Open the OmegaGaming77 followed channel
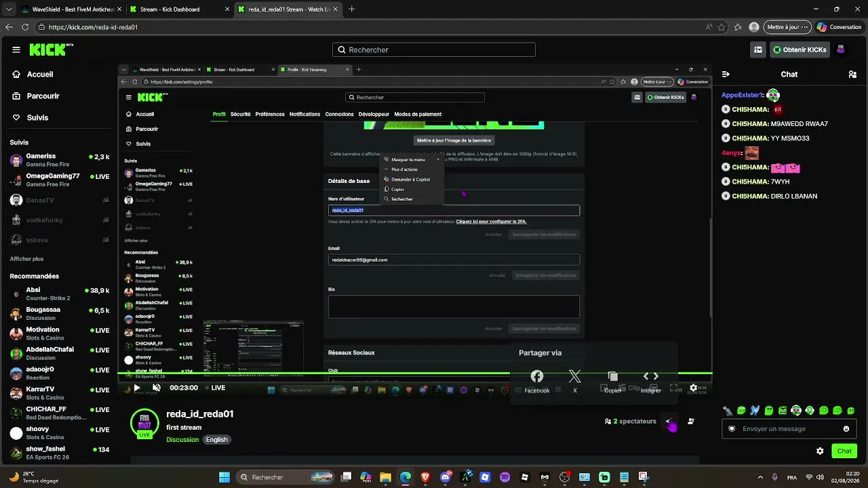Viewport: 868px width, 488px height. 60,180
